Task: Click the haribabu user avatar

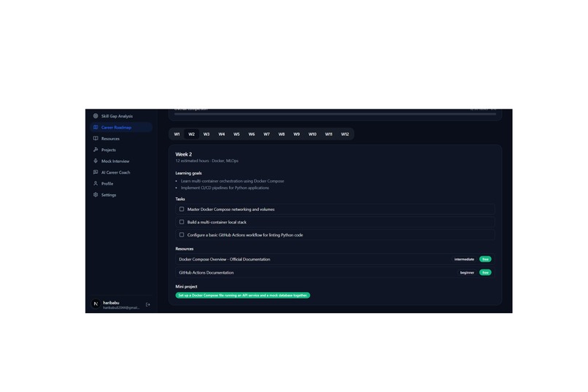Action: tap(96, 304)
